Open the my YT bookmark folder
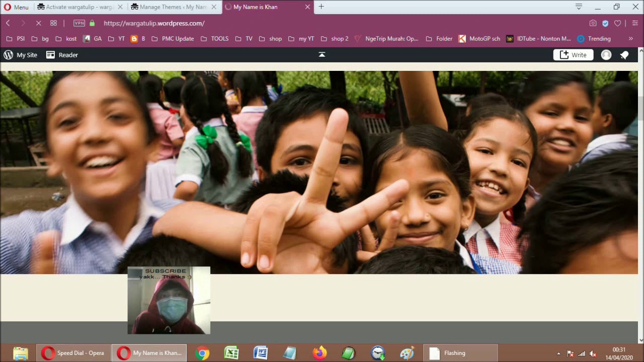The width and height of the screenshot is (644, 362). pos(301,39)
